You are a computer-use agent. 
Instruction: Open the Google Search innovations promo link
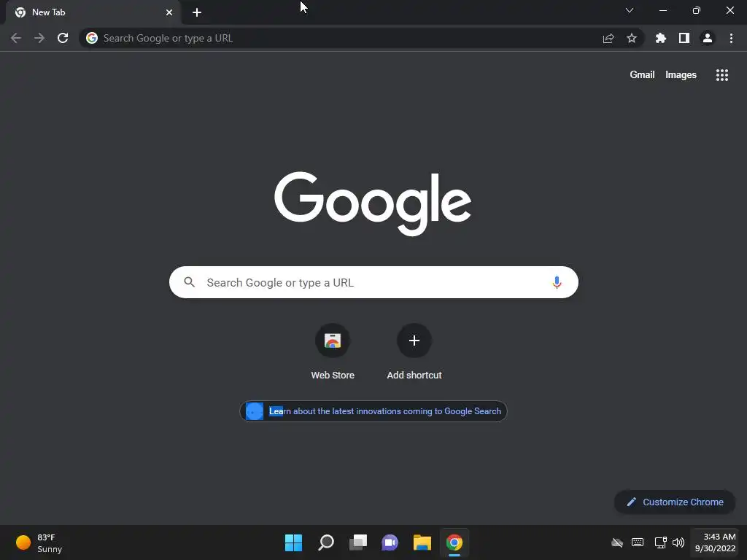click(x=373, y=411)
